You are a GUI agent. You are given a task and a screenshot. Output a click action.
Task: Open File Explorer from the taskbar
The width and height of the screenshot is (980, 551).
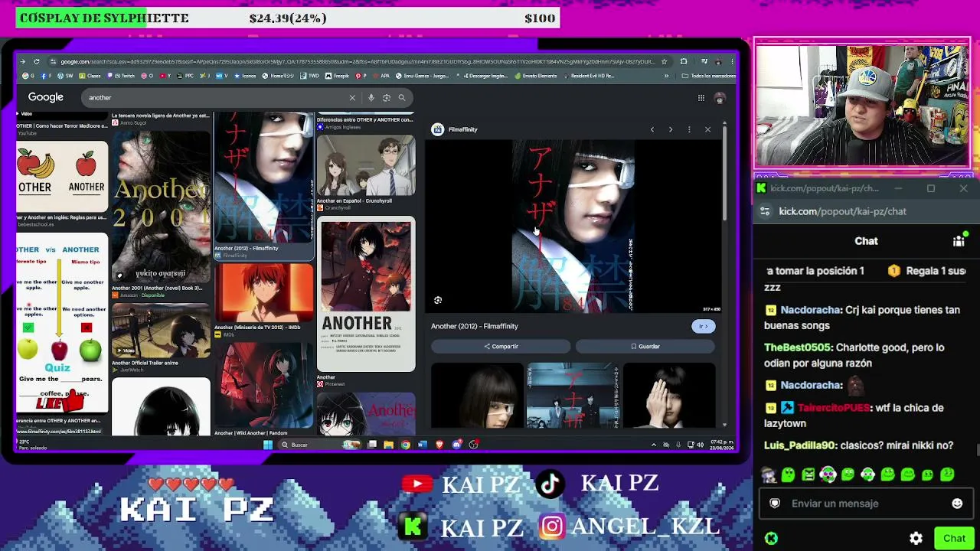click(x=389, y=445)
